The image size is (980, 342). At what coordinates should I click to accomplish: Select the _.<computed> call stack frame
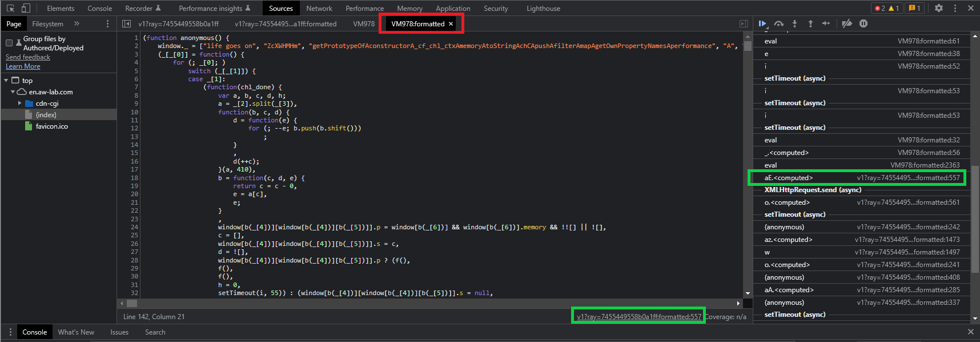(x=862, y=153)
